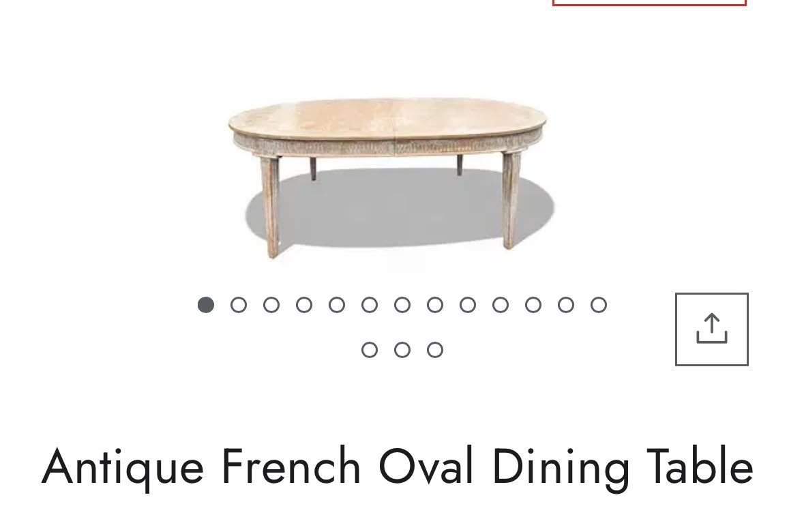This screenshot has width=804, height=532.
Task: Switch to the ninth carousel dot
Action: coord(468,305)
